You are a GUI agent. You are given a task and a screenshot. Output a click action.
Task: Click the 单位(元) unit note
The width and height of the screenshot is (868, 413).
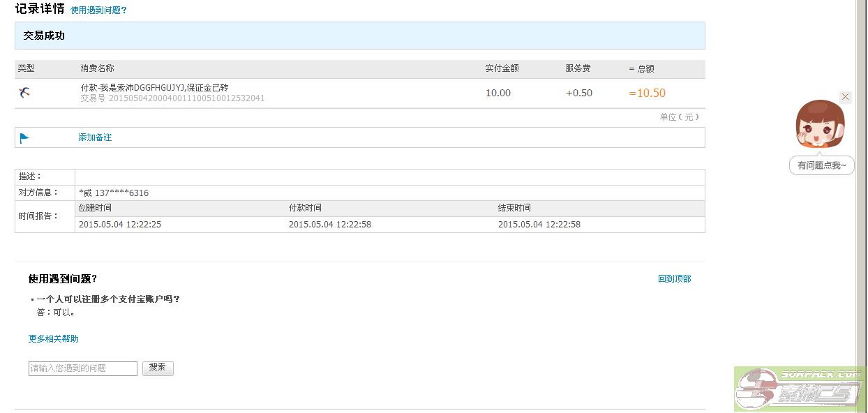click(x=680, y=117)
